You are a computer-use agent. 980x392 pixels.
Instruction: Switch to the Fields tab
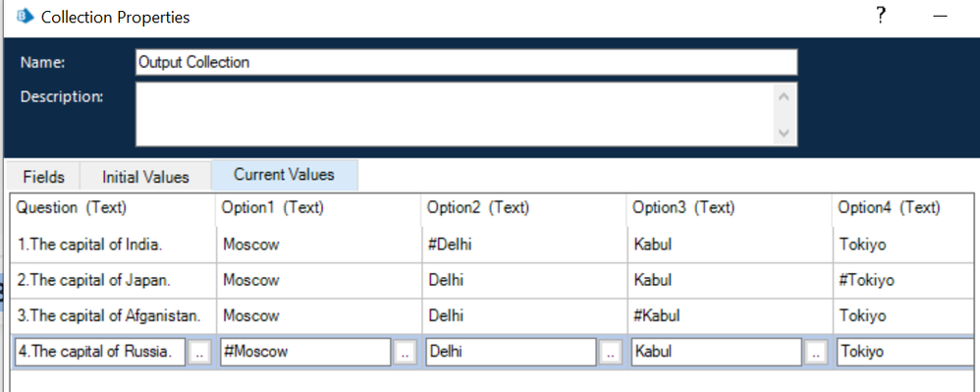tap(44, 177)
